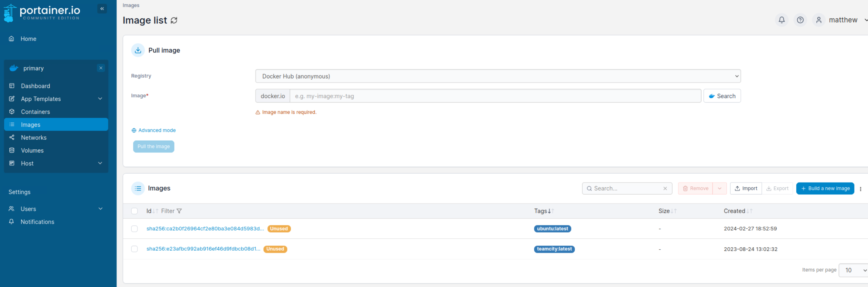This screenshot has width=868, height=287.
Task: Select the teamcity:latest image checkbox
Action: click(135, 249)
